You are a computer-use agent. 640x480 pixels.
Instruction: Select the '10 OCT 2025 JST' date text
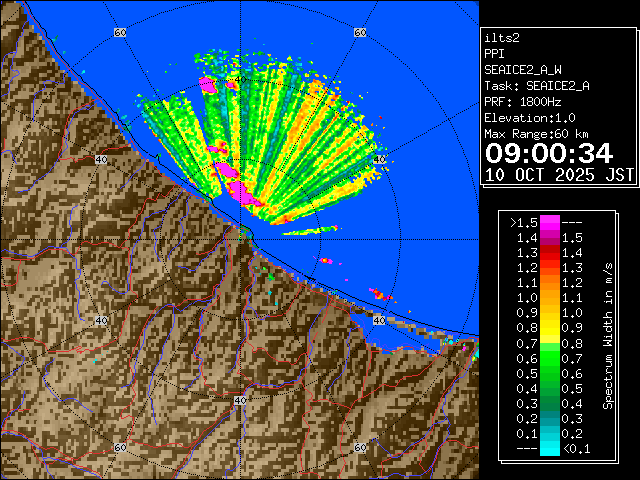tap(559, 174)
